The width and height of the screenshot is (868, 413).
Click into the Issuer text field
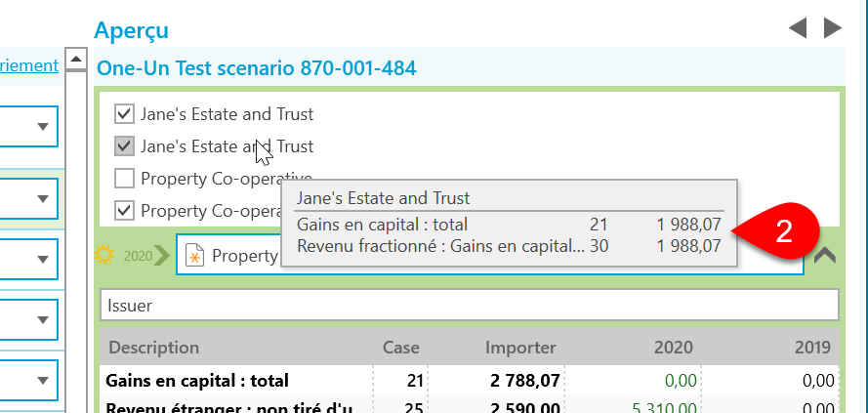470,305
